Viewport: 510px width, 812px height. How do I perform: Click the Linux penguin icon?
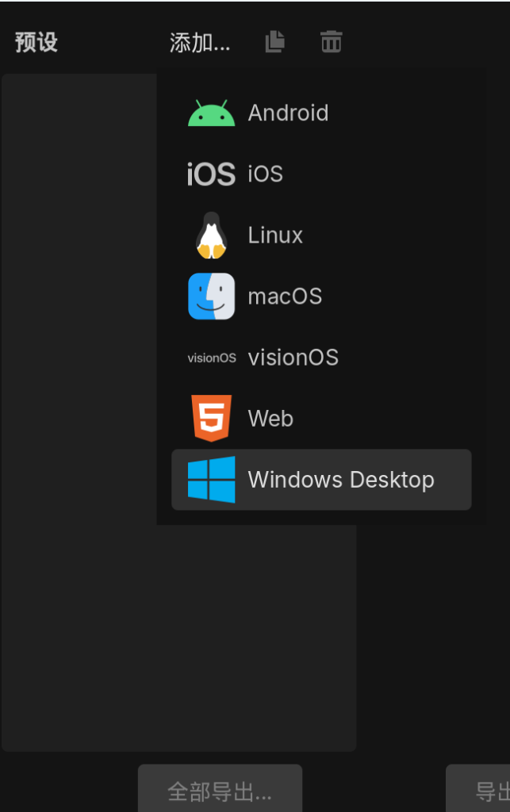(x=211, y=236)
